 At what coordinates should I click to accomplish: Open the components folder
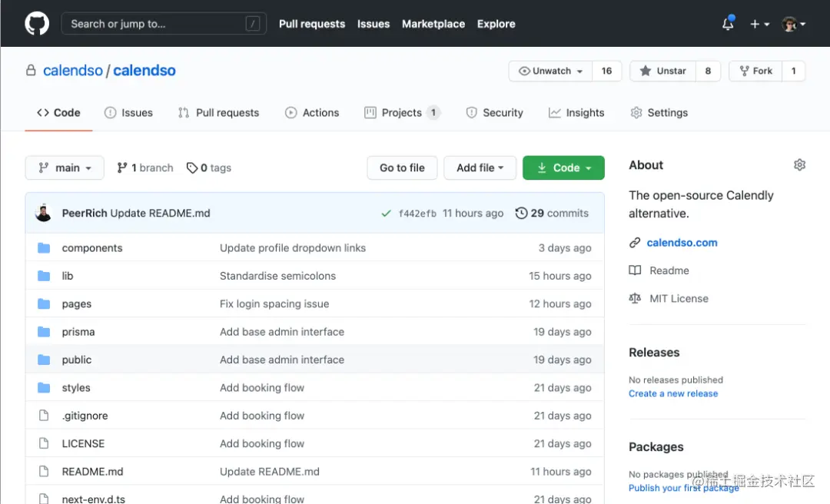click(92, 247)
